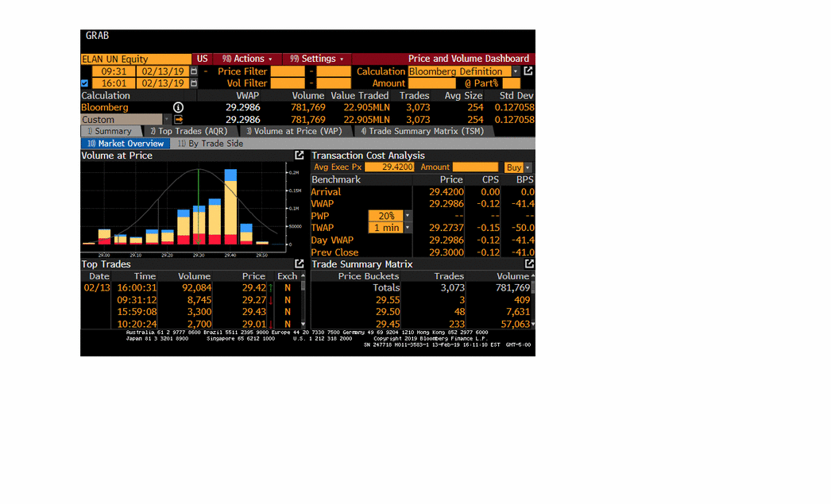Toggle the checkbox beside the 16:01 time row
This screenshot has width=831, height=504.
(x=85, y=83)
